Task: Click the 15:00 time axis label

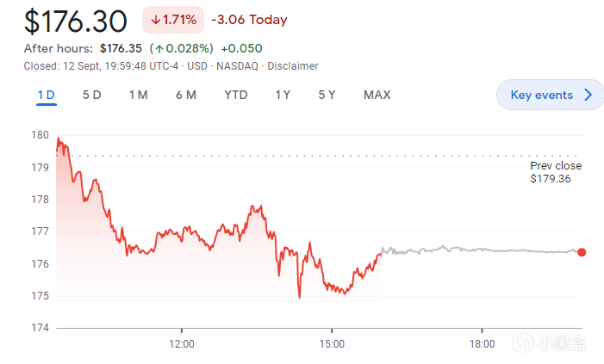Action: 332,344
